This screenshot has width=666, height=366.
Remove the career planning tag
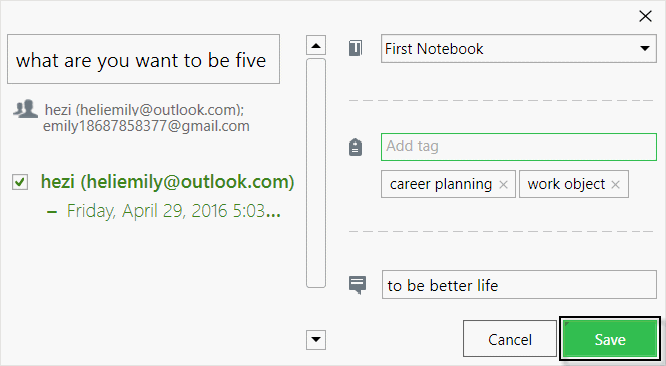click(503, 184)
